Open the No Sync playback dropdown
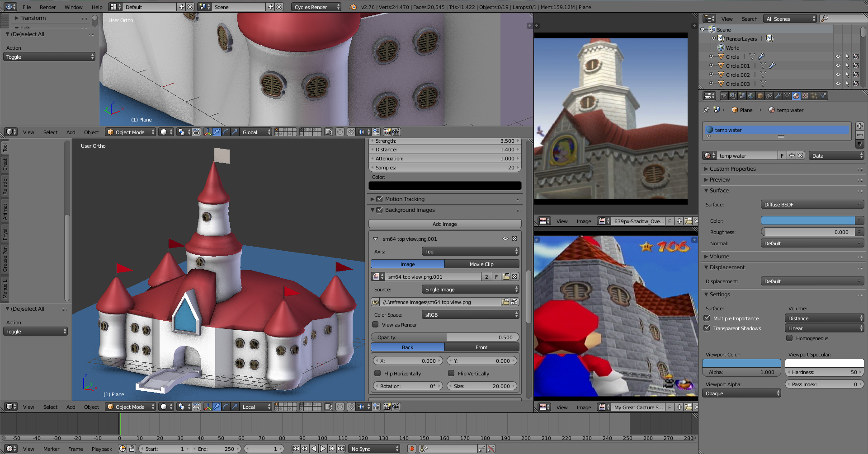Screen dimensions: 868x454 tap(374, 449)
